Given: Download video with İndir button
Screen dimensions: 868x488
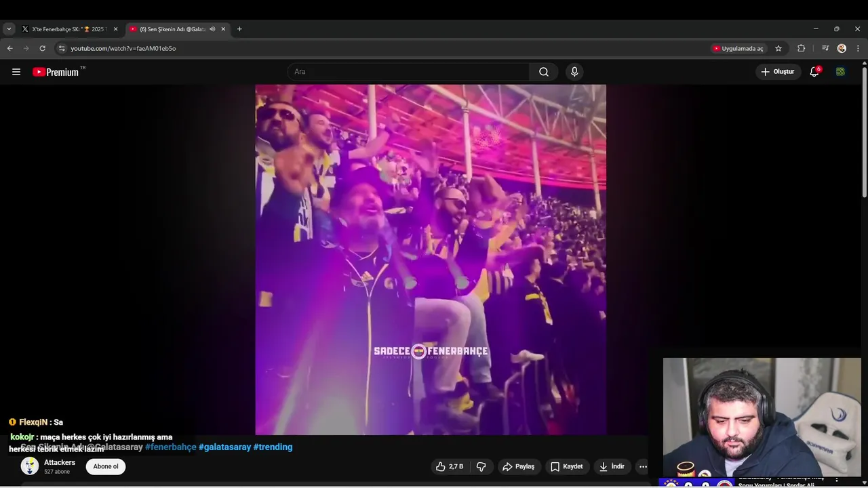Looking at the screenshot, I should pyautogui.click(x=612, y=466).
